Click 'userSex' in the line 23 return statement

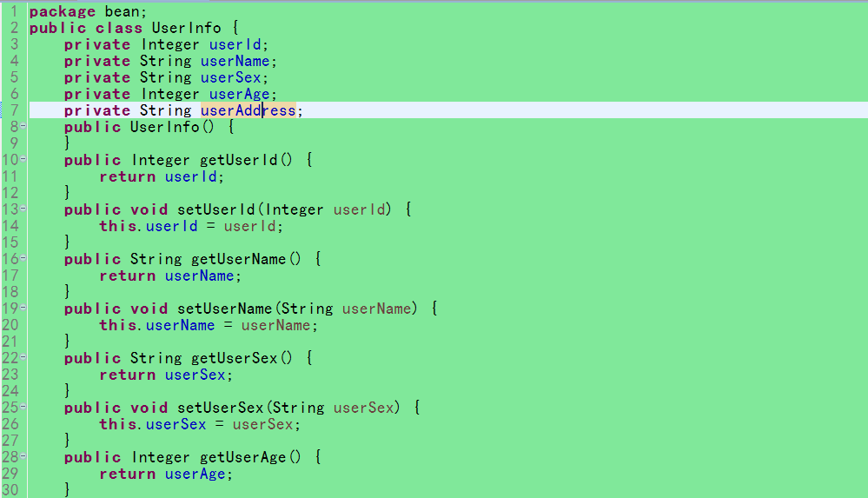coord(195,375)
